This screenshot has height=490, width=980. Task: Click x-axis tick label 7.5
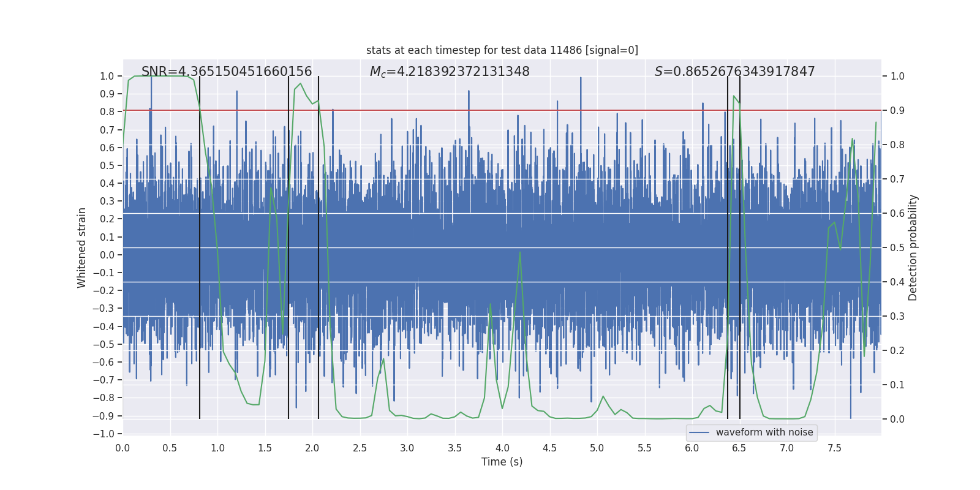(x=834, y=448)
